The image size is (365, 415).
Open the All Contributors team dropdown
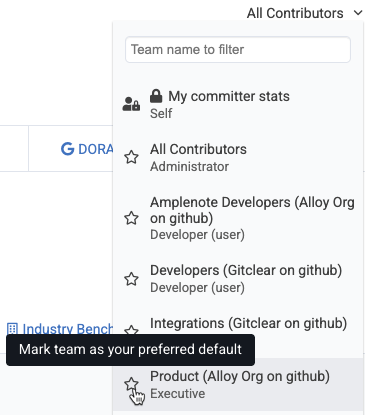[x=304, y=13]
